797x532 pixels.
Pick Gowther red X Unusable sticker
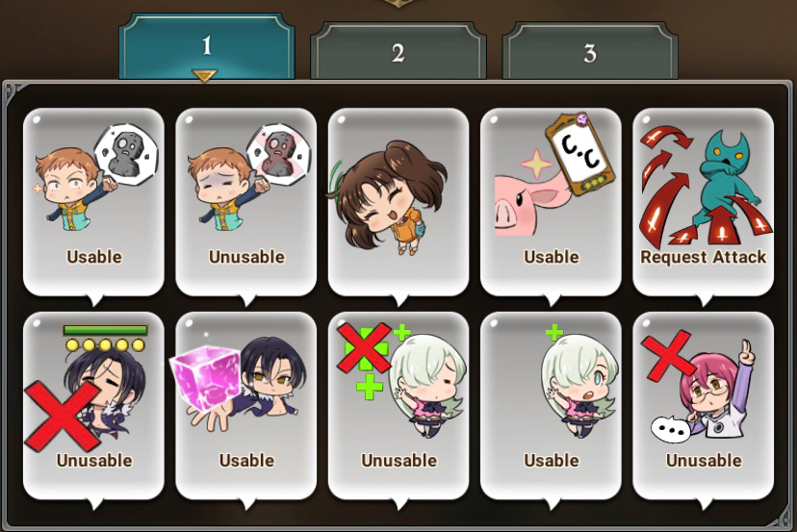point(704,405)
